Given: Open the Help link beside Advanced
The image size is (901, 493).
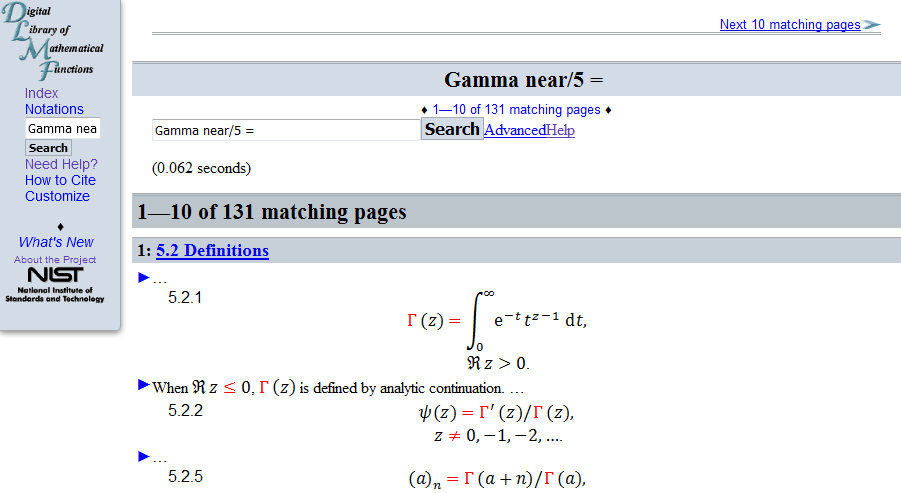Looking at the screenshot, I should [x=560, y=130].
